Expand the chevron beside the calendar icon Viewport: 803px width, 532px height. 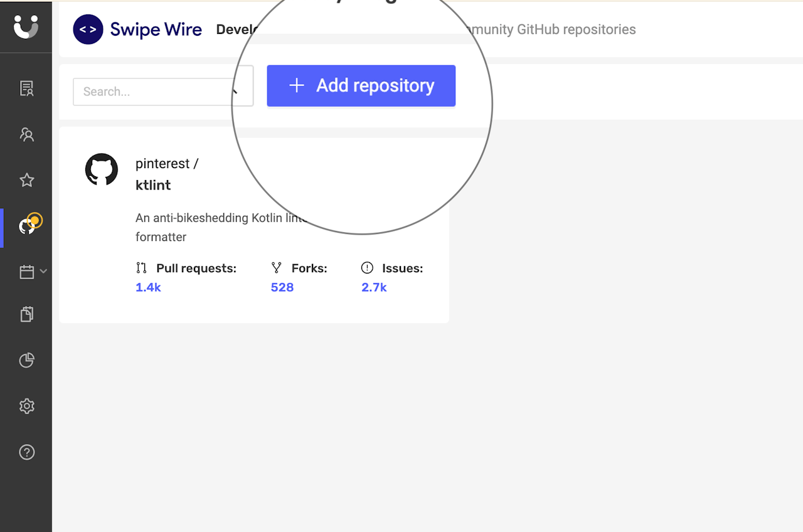[43, 271]
